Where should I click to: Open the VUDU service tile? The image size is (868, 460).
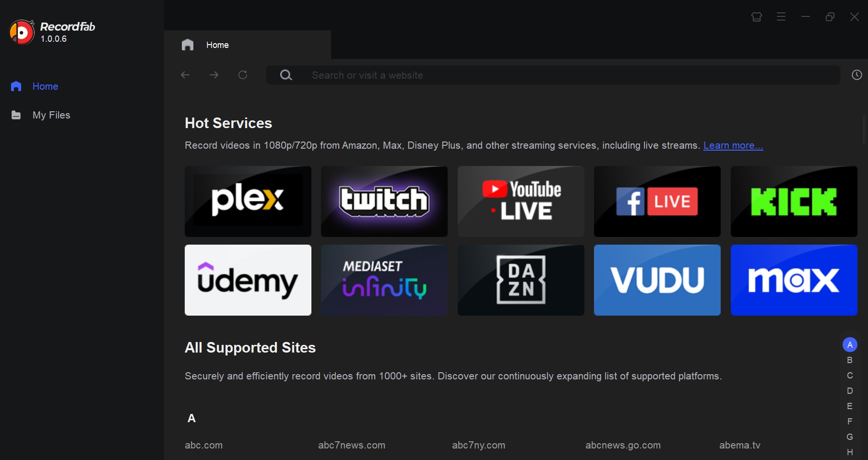tap(657, 280)
